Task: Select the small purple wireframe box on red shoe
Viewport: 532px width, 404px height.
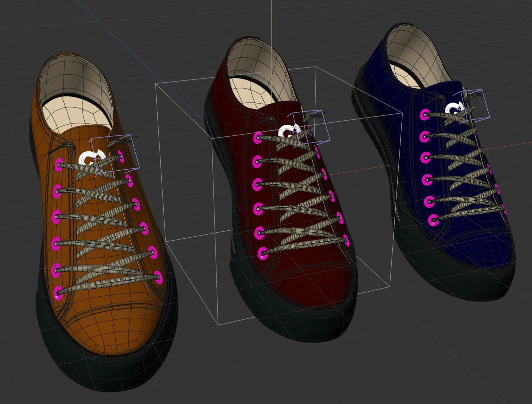Action: pos(309,129)
